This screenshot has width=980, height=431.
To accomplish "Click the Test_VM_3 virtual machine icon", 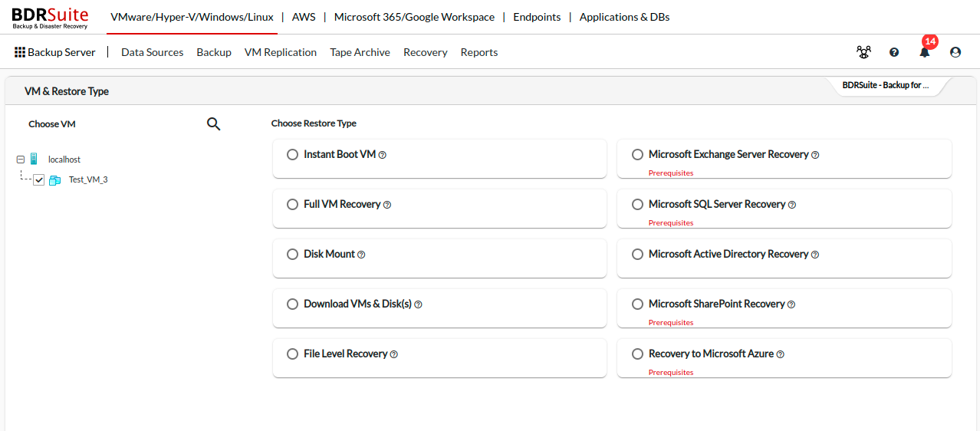I will (x=55, y=180).
